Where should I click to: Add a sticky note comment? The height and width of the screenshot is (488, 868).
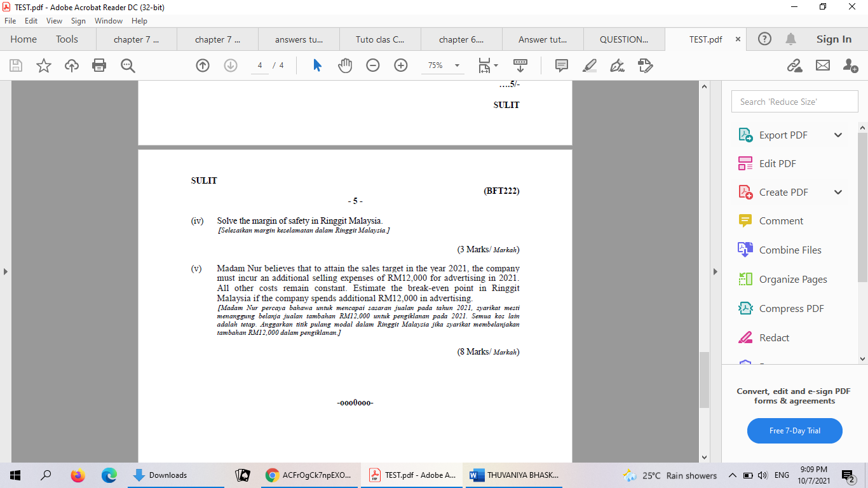(561, 65)
